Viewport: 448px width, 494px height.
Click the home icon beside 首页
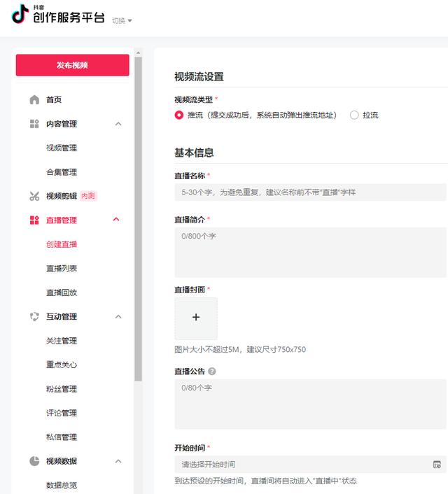(x=34, y=100)
